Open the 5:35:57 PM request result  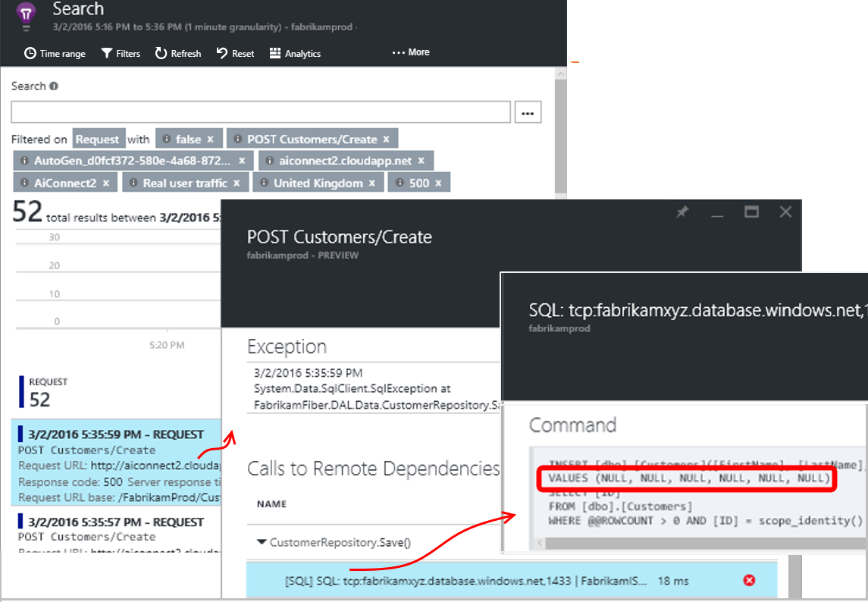pos(116,531)
